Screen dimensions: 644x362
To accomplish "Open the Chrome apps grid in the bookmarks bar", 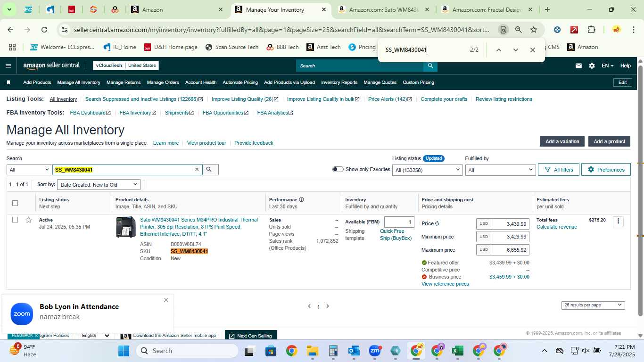I will coord(12,47).
